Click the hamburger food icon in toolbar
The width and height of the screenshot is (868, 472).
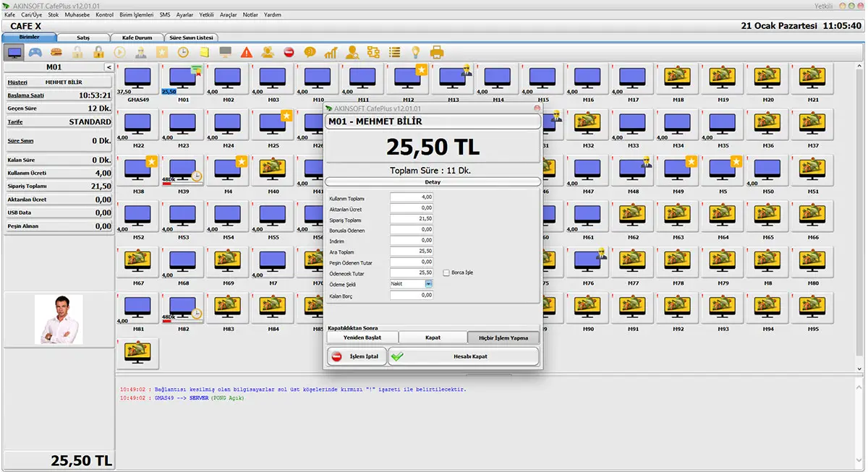56,52
